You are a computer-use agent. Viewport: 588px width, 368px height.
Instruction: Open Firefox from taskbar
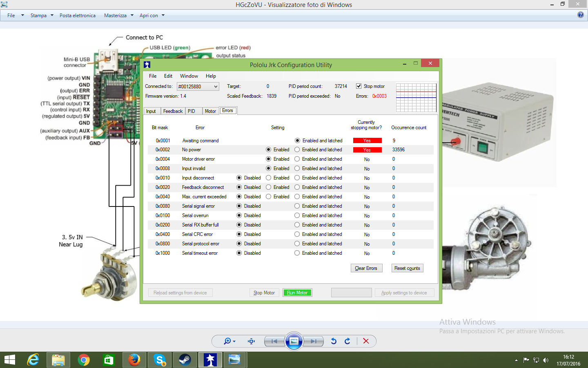[x=134, y=360]
